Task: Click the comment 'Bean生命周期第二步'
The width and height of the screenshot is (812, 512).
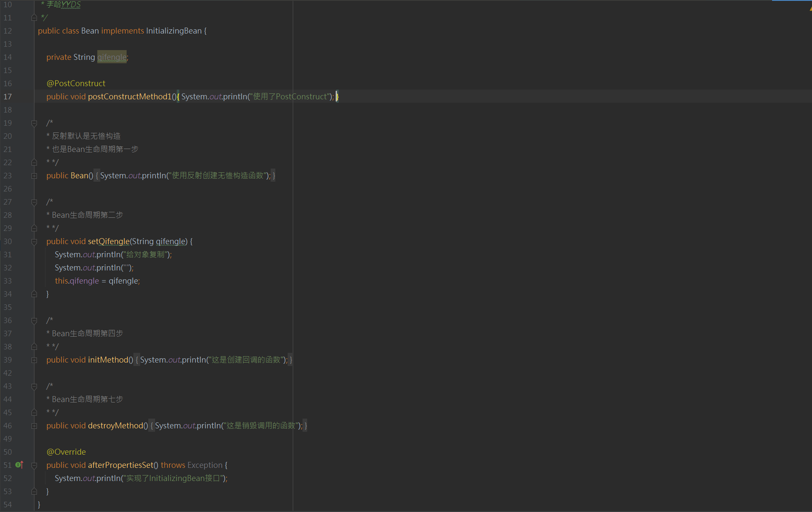Action: point(88,215)
